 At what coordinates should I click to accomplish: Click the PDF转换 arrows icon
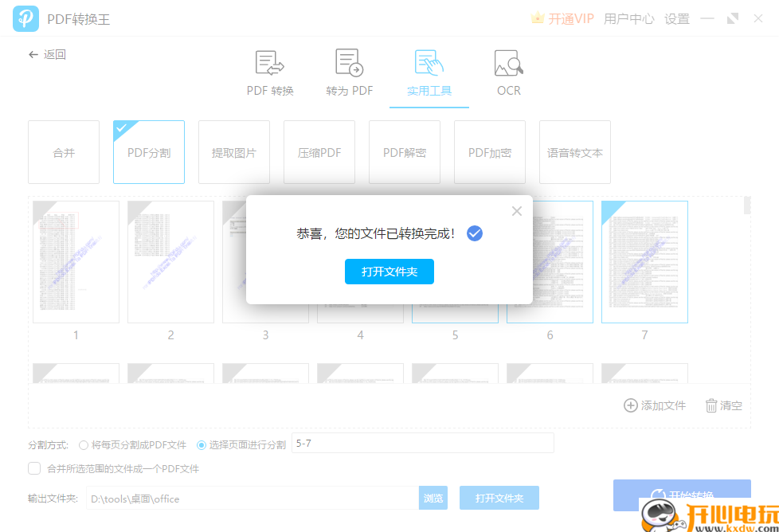[x=268, y=62]
